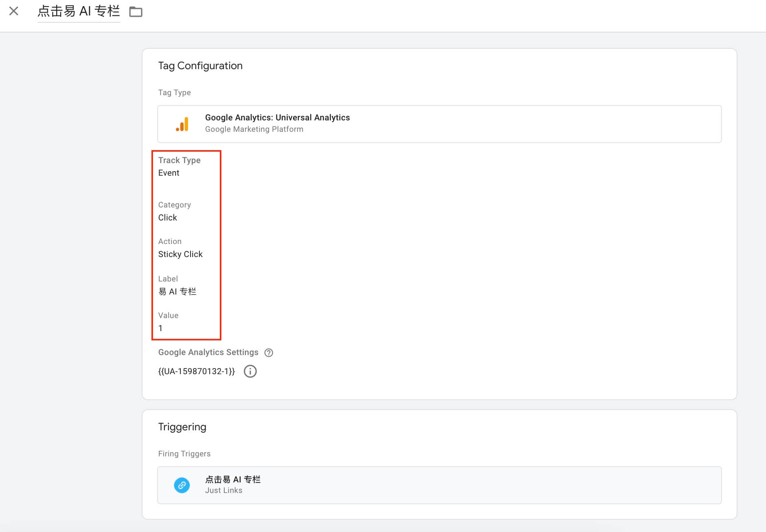This screenshot has width=766, height=532.
Task: Click the folder icon beside the tag name
Action: pyautogui.click(x=136, y=12)
